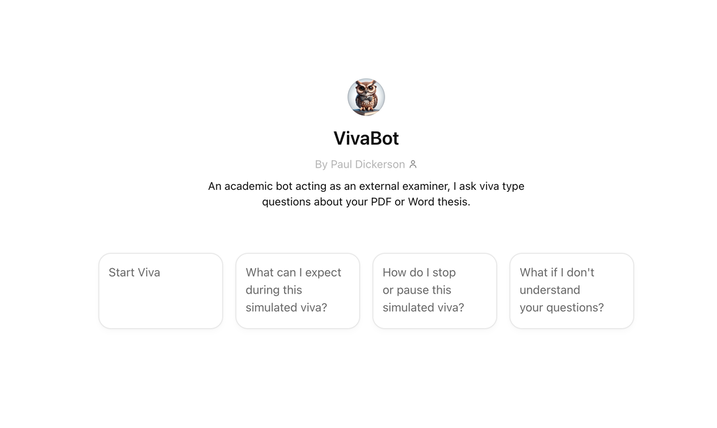This screenshot has height=428, width=717.
Task: Click the words during this in the second card
Action: [274, 290]
